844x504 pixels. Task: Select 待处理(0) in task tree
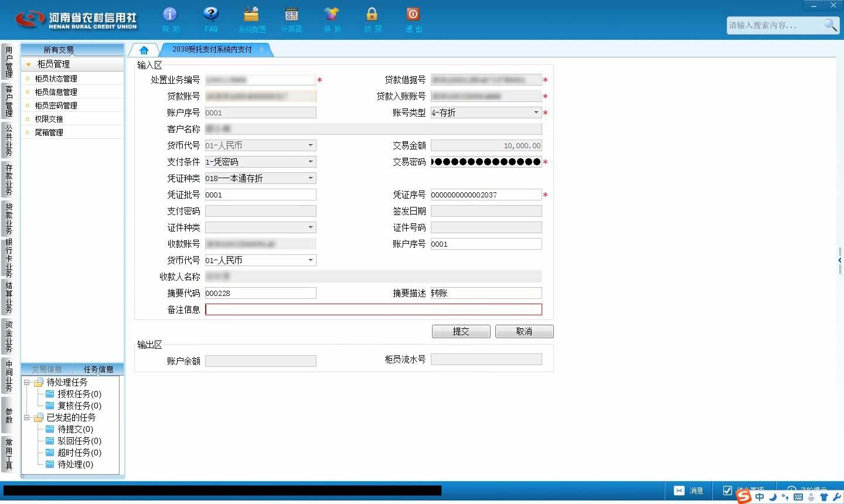pyautogui.click(x=75, y=464)
